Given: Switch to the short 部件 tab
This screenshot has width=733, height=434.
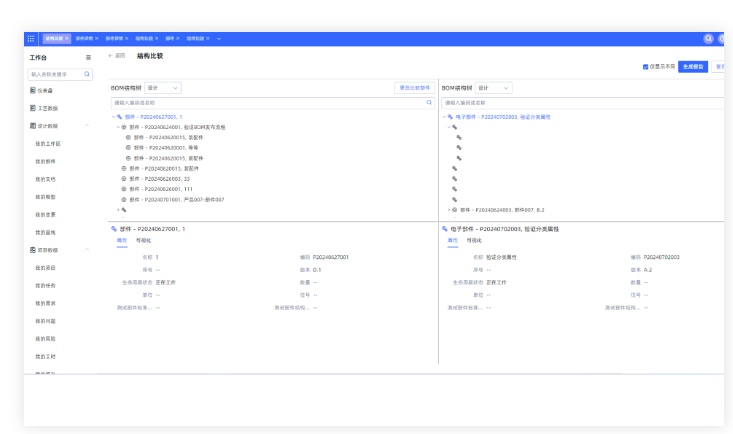Looking at the screenshot, I should (170, 39).
